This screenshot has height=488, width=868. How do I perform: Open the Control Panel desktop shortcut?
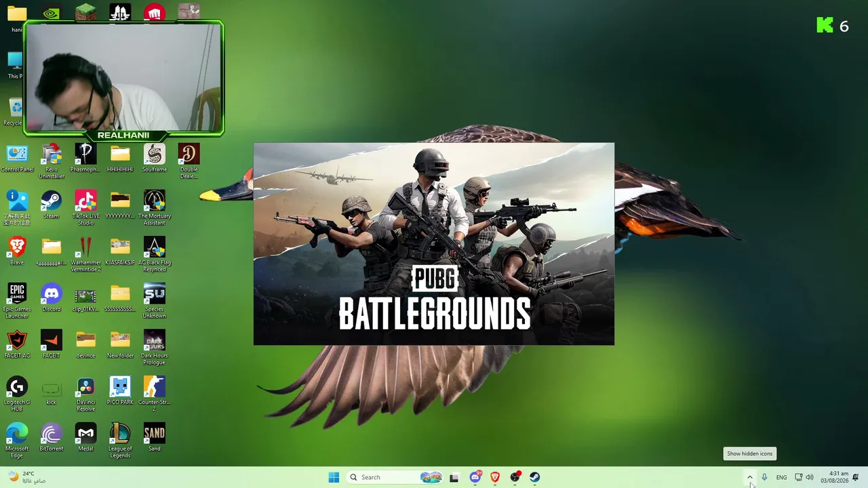pyautogui.click(x=17, y=159)
